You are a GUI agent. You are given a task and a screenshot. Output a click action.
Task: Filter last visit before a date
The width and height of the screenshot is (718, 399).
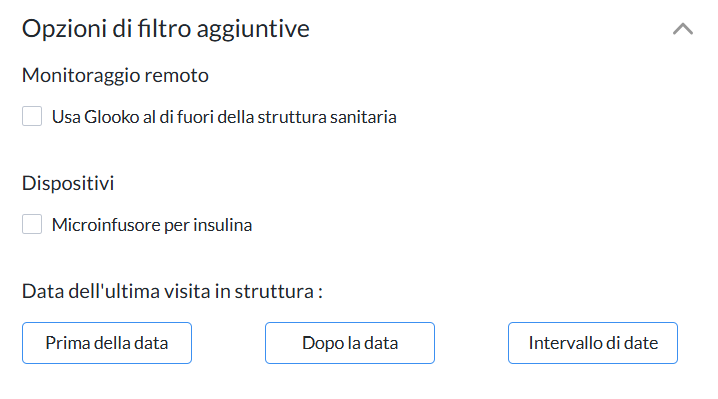[x=107, y=343]
